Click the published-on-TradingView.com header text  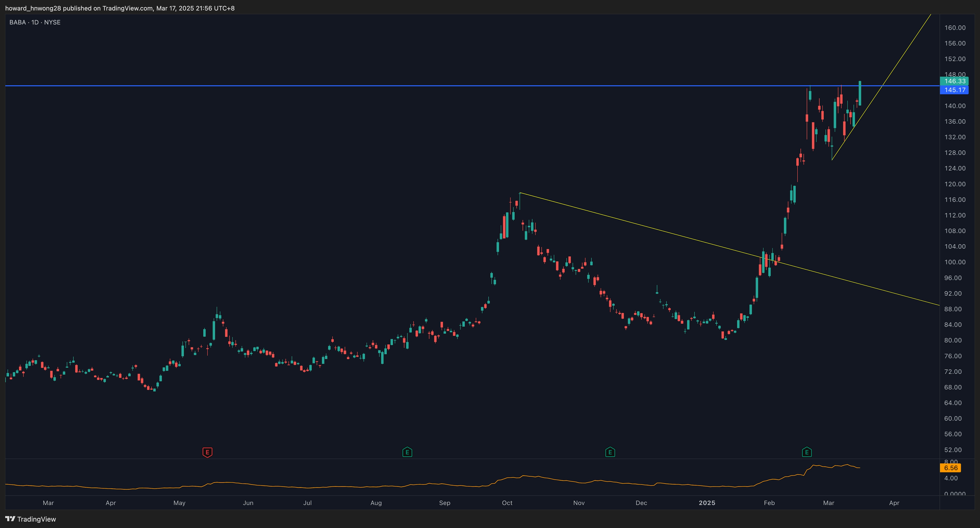tap(120, 8)
